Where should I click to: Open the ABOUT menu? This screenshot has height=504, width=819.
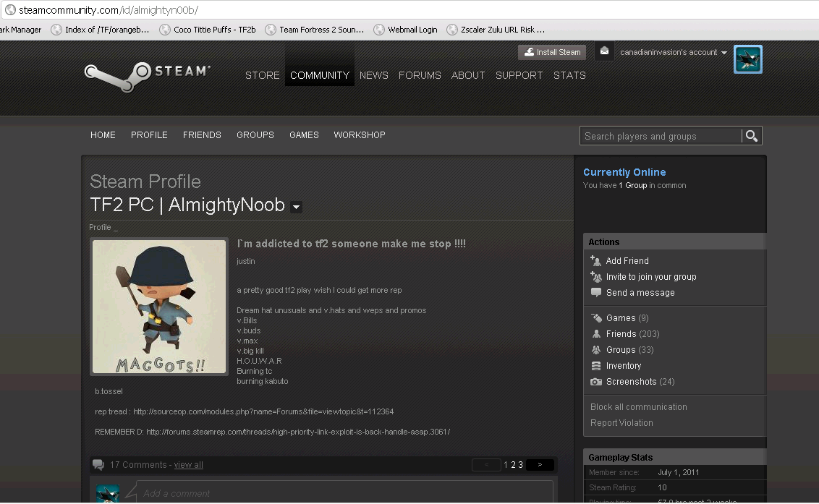[x=468, y=75]
